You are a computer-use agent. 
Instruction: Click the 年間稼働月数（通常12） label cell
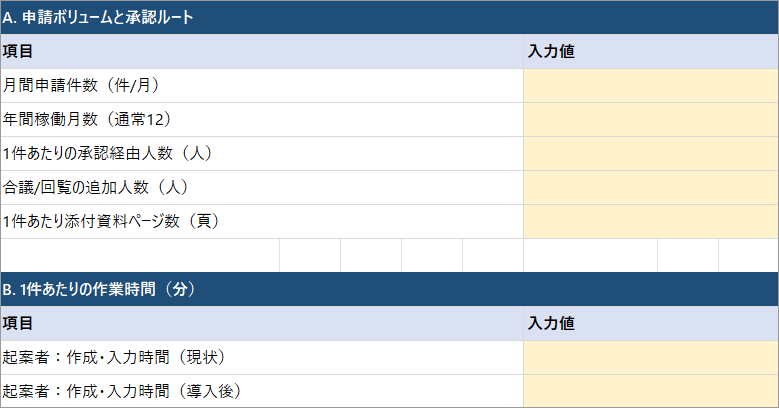pos(88,120)
